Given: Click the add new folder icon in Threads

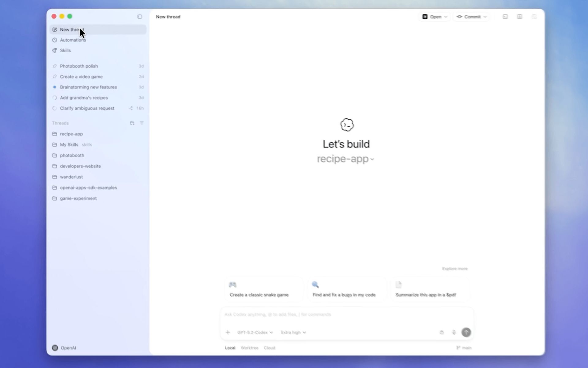Looking at the screenshot, I should click(132, 123).
